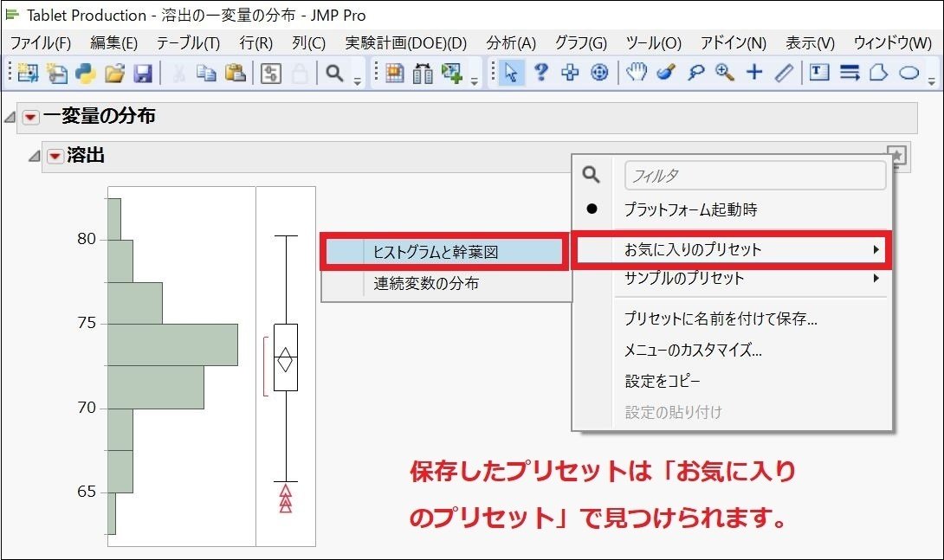Select the Help question mark tool
The height and width of the screenshot is (560, 944).
tap(541, 73)
